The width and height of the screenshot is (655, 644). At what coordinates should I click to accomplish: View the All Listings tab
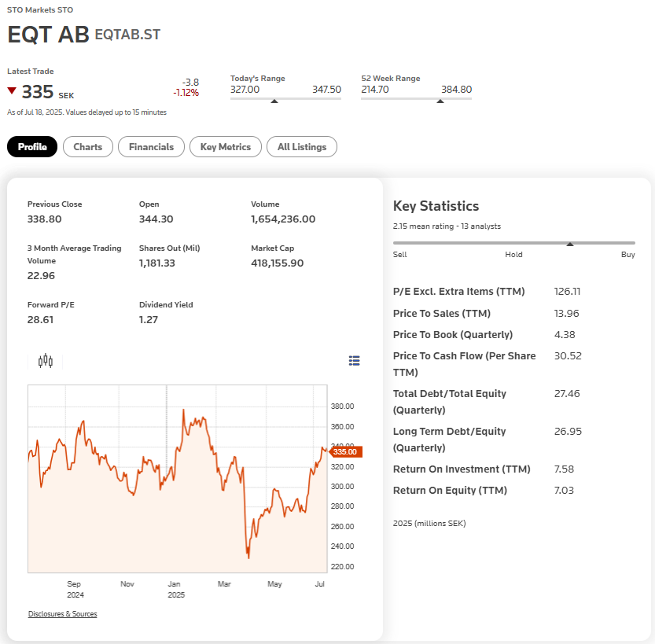302,146
